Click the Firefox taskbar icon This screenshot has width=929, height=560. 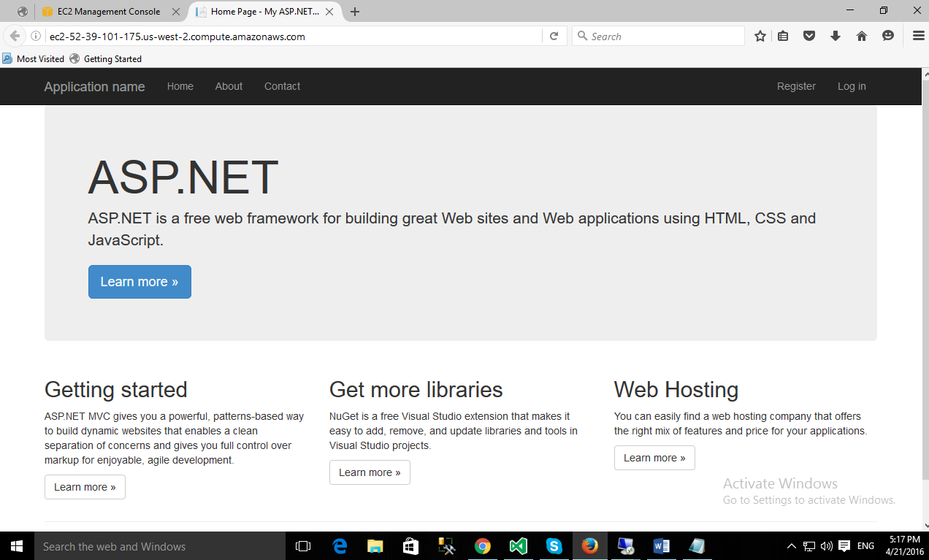(x=589, y=546)
